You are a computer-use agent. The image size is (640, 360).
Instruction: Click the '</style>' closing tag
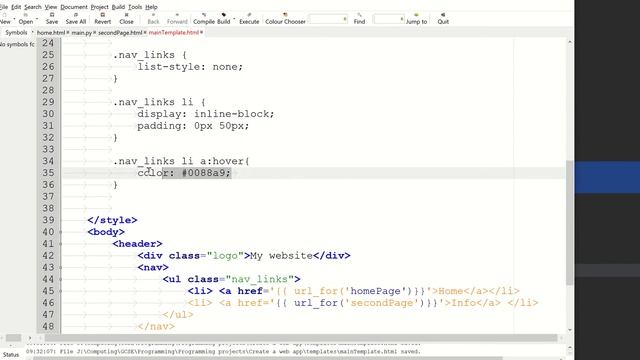click(112, 220)
